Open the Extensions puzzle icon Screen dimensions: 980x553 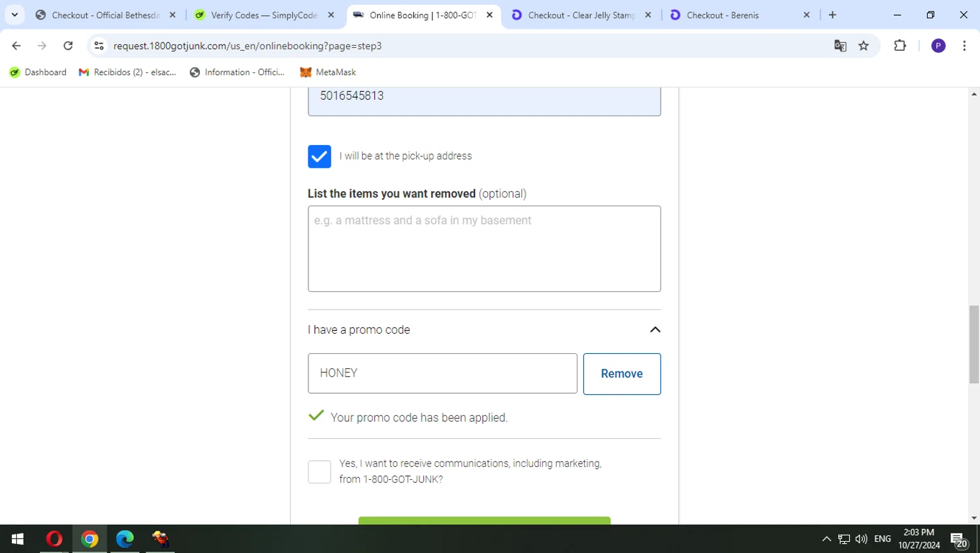[x=900, y=46]
